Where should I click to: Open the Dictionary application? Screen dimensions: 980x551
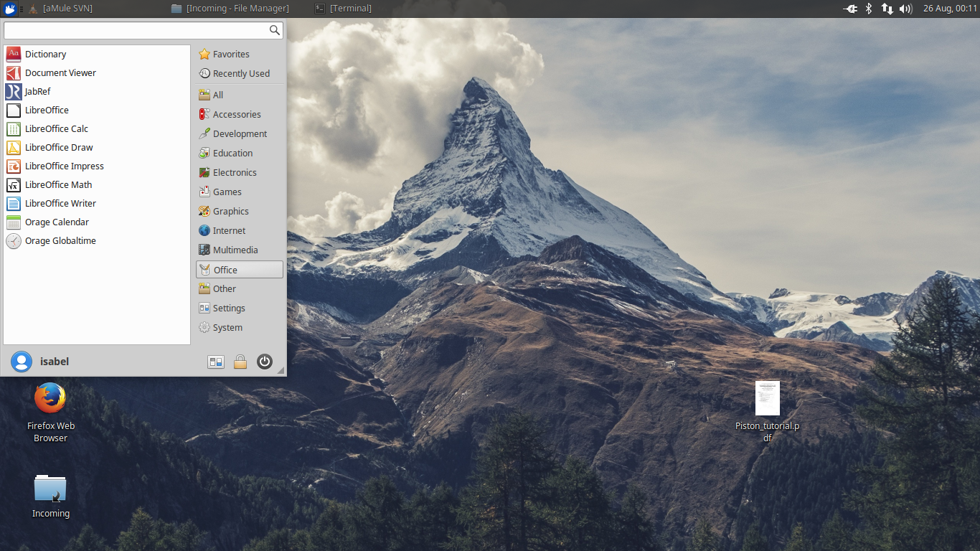[x=45, y=54]
